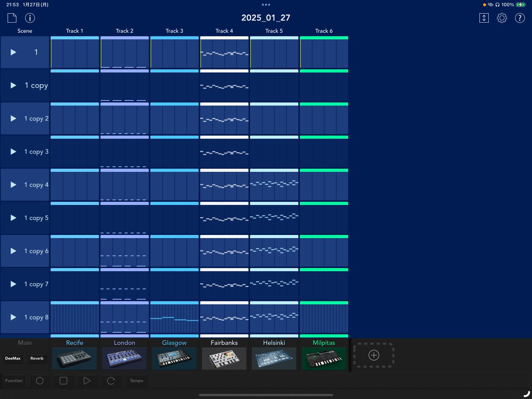This screenshot has height=399, width=532.
Task: Open the import/export arrows icon
Action: point(484,18)
